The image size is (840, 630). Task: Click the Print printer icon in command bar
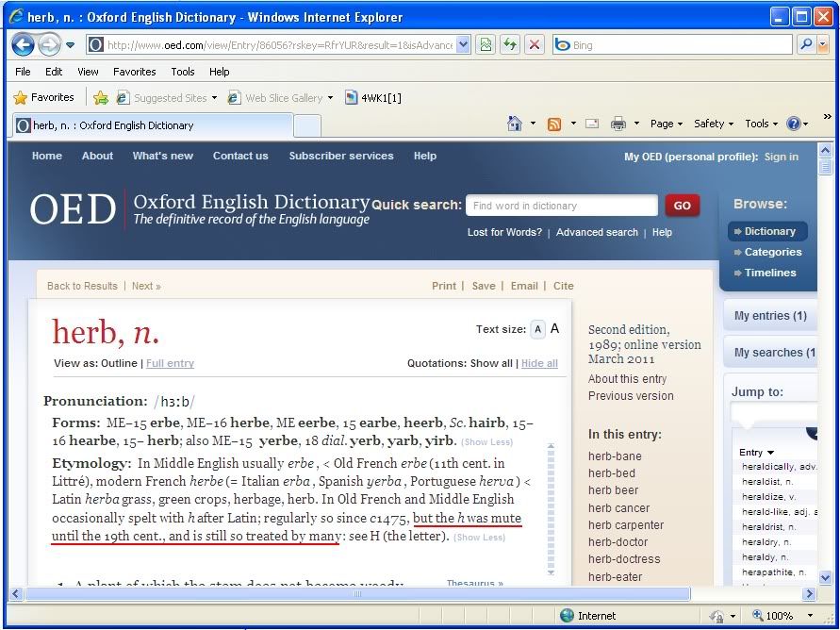point(618,124)
